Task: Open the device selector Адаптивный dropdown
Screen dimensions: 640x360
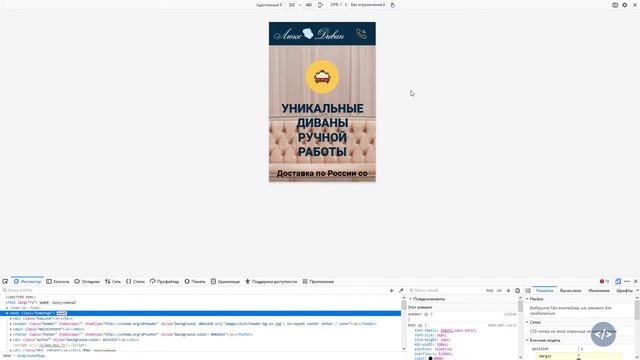Action: (269, 5)
